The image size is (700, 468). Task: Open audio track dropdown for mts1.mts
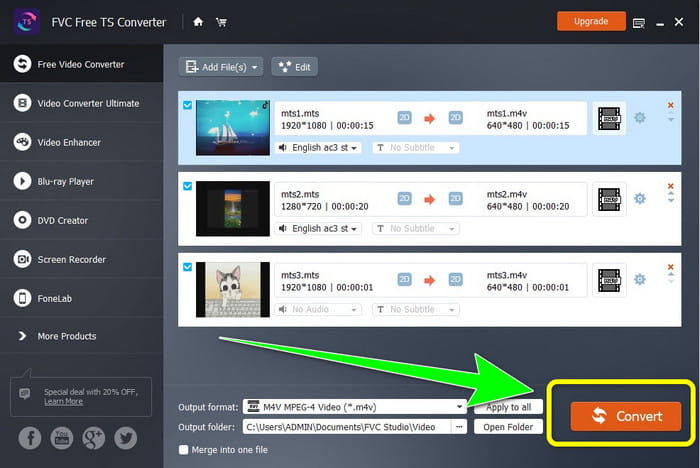[319, 148]
